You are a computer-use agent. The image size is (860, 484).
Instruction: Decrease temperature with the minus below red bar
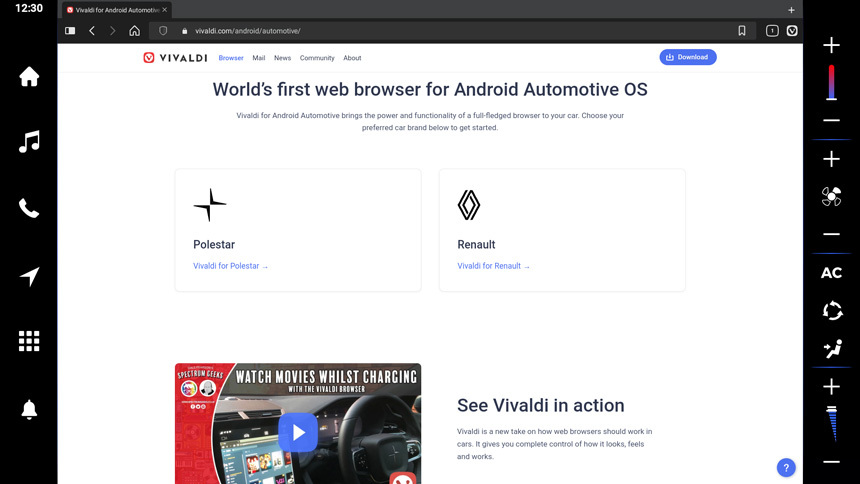click(x=831, y=120)
